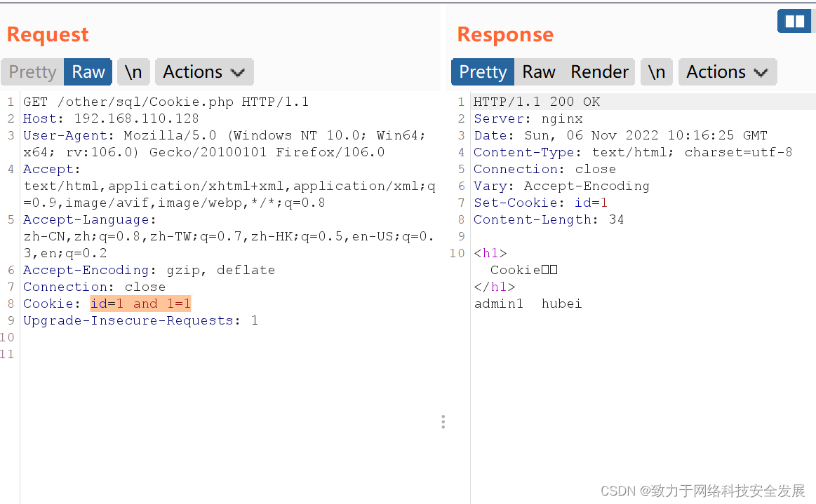Click the Set-Cookie: id=1 response header
This screenshot has height=504, width=816.
540,203
